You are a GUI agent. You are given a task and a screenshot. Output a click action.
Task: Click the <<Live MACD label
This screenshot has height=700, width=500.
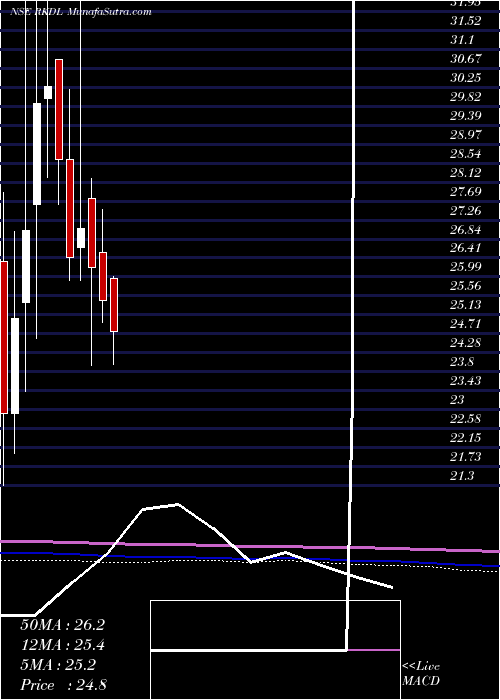tap(421, 674)
